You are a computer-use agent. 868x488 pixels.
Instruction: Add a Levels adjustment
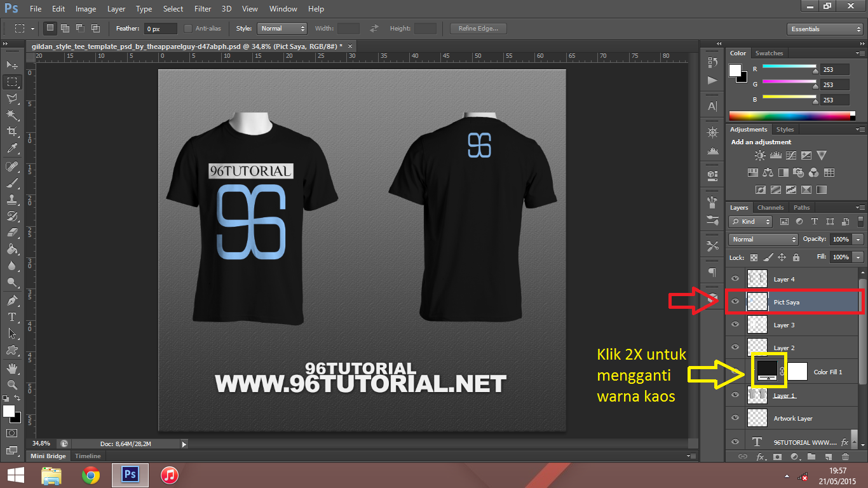point(775,155)
